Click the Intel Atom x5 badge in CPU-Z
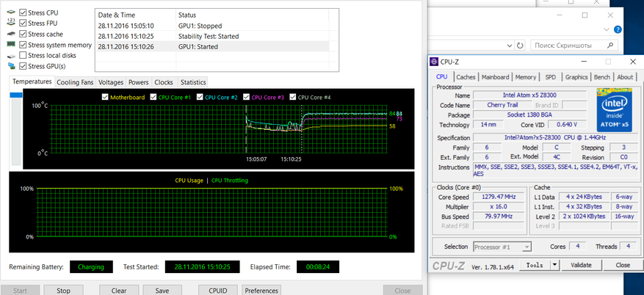This screenshot has width=644, height=295. click(615, 109)
